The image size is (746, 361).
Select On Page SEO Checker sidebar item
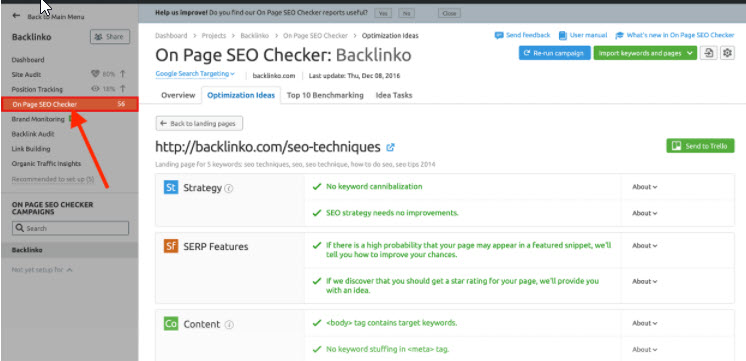[70, 104]
